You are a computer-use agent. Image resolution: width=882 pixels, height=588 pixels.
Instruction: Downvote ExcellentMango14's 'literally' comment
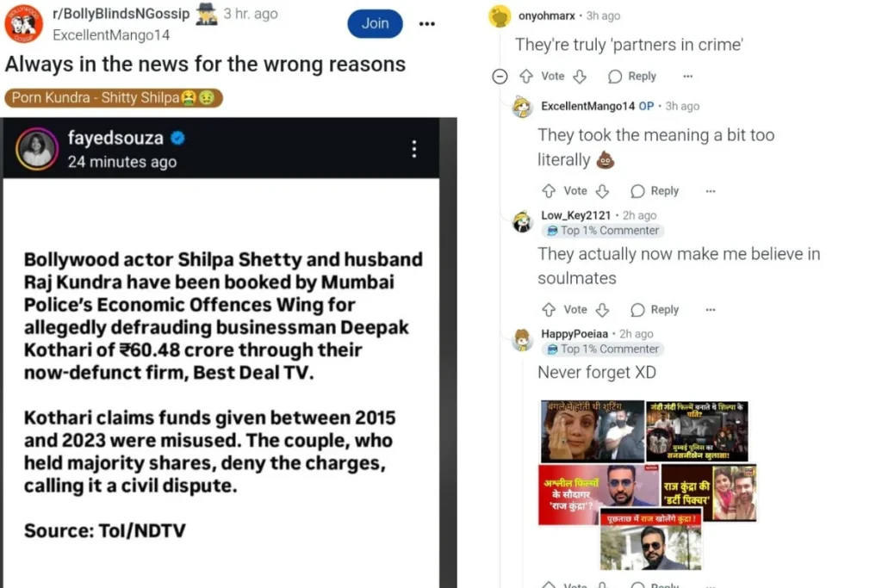[602, 191]
